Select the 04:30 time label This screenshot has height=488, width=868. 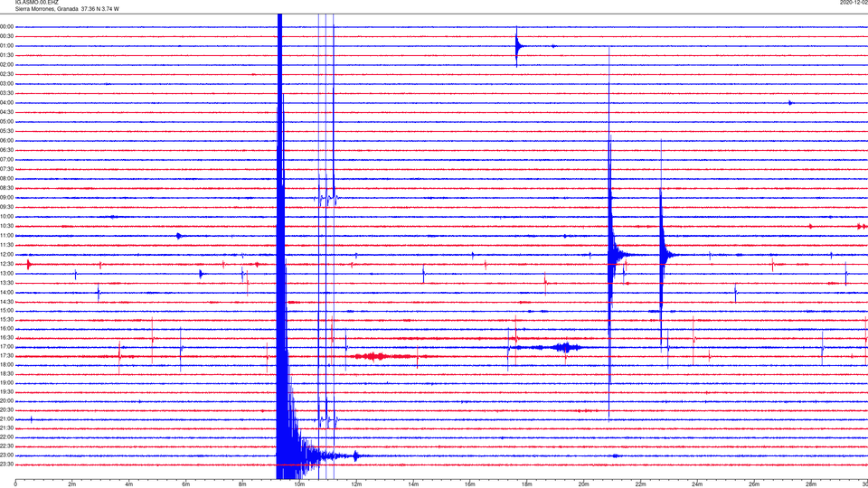click(6, 112)
